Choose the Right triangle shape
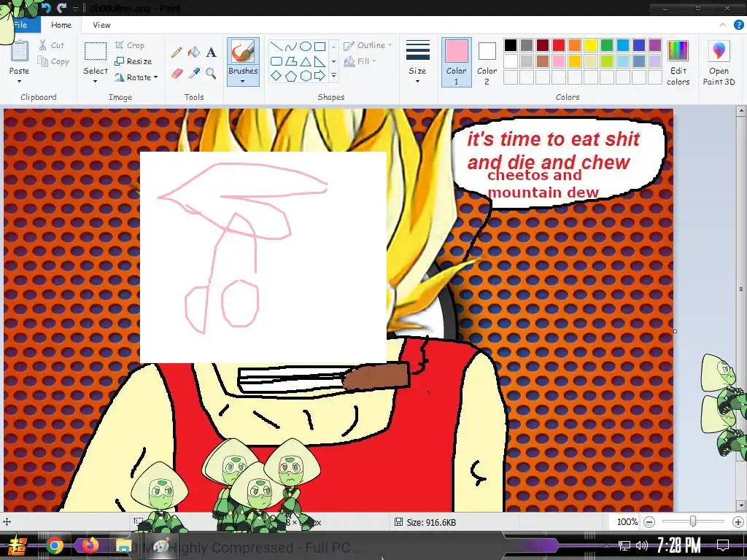Viewport: 747px width, 560px height. [320, 61]
